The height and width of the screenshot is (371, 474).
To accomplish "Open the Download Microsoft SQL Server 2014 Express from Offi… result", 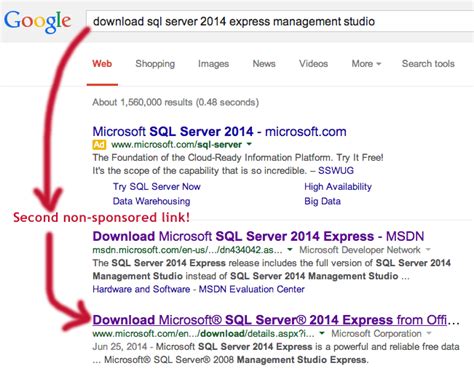I will tap(276, 320).
